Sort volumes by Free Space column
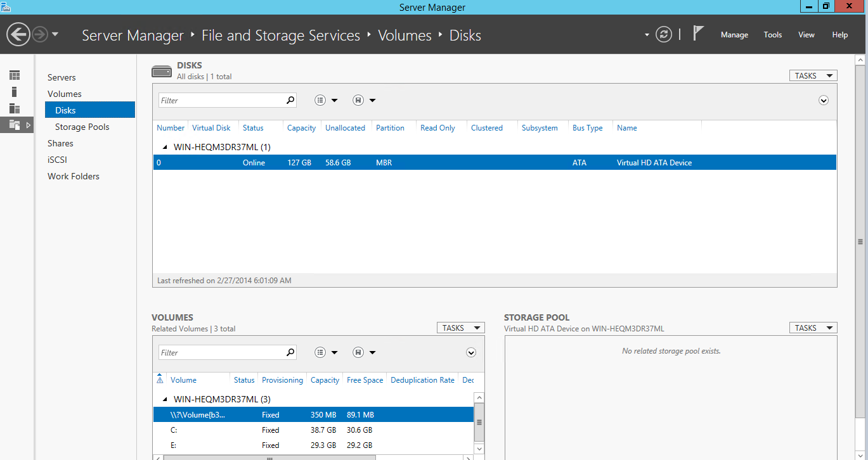 [x=365, y=380]
